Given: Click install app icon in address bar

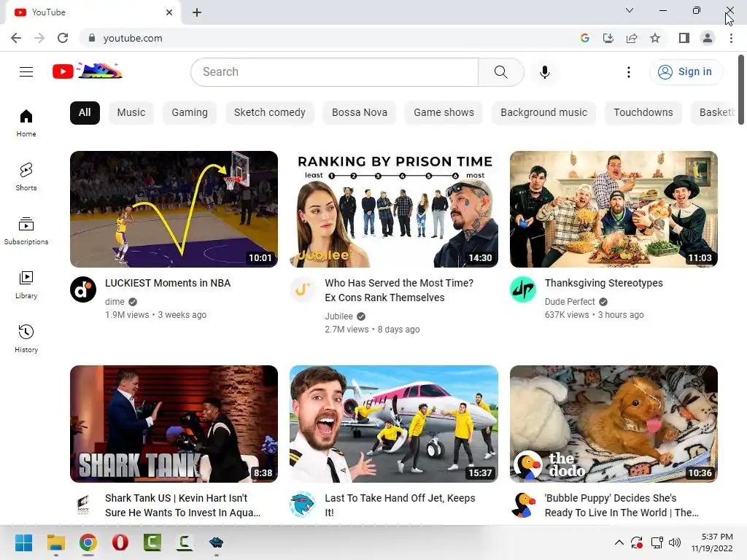Looking at the screenshot, I should point(608,38).
